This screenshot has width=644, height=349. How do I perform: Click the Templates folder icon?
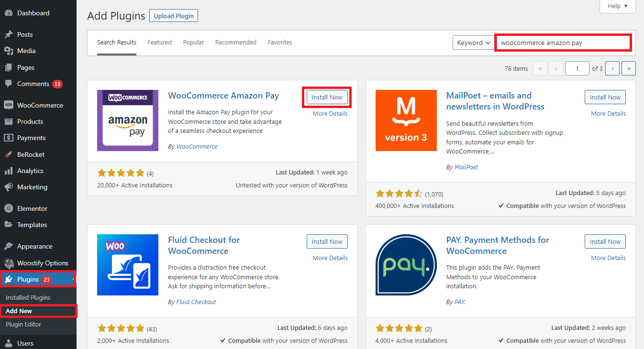click(9, 225)
